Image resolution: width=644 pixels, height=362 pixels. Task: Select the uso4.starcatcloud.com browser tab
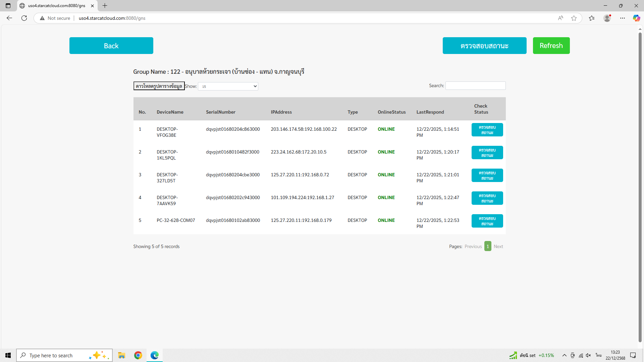click(x=56, y=6)
